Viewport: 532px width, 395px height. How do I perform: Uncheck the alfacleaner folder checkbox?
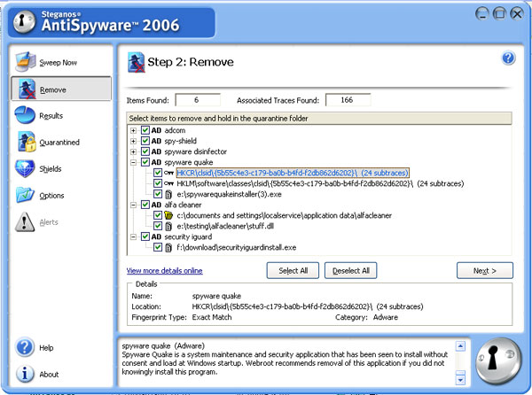pos(158,215)
